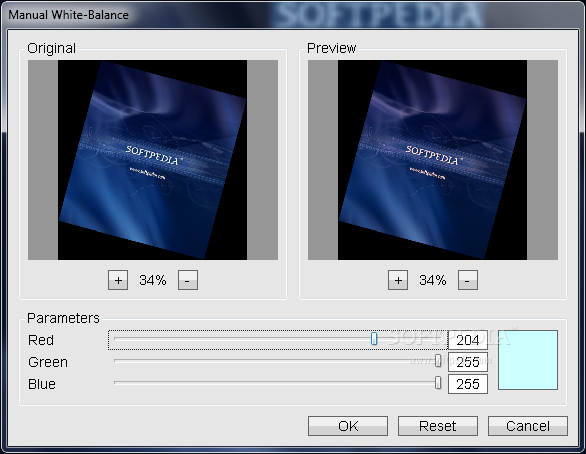Zoom out the Original image with minus button
The width and height of the screenshot is (586, 454).
pos(188,280)
